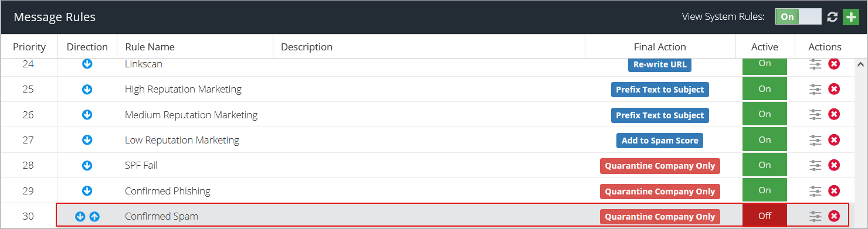Click the Final Action column header

pyautogui.click(x=660, y=47)
